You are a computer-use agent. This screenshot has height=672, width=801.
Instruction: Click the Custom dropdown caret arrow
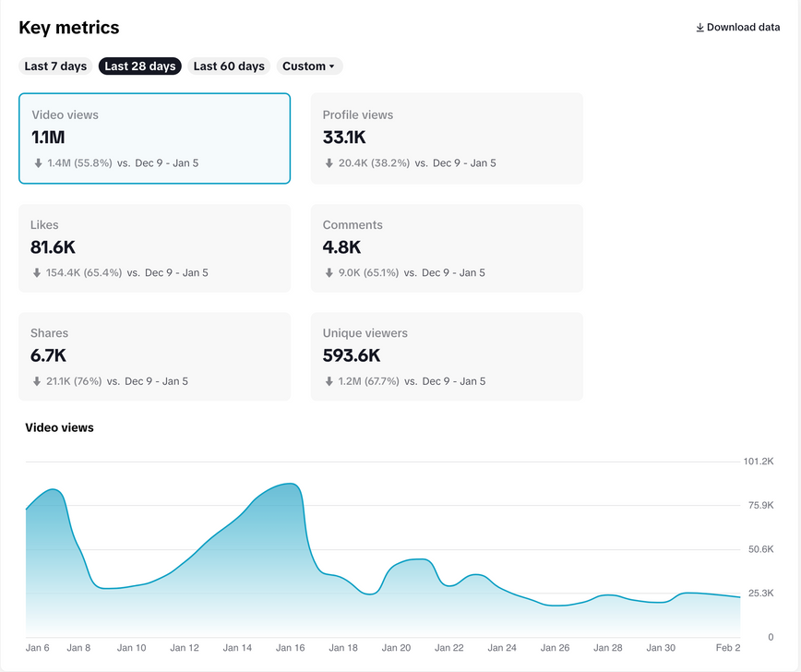tap(332, 67)
